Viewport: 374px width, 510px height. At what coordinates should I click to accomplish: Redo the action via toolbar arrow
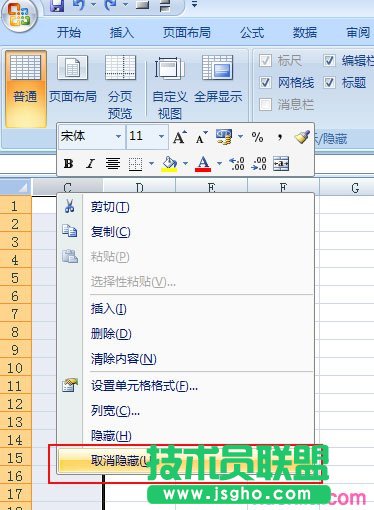point(110,5)
